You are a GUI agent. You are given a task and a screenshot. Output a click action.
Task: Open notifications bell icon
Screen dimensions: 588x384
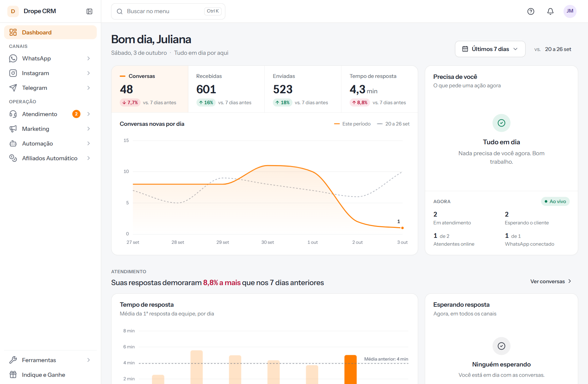(550, 11)
